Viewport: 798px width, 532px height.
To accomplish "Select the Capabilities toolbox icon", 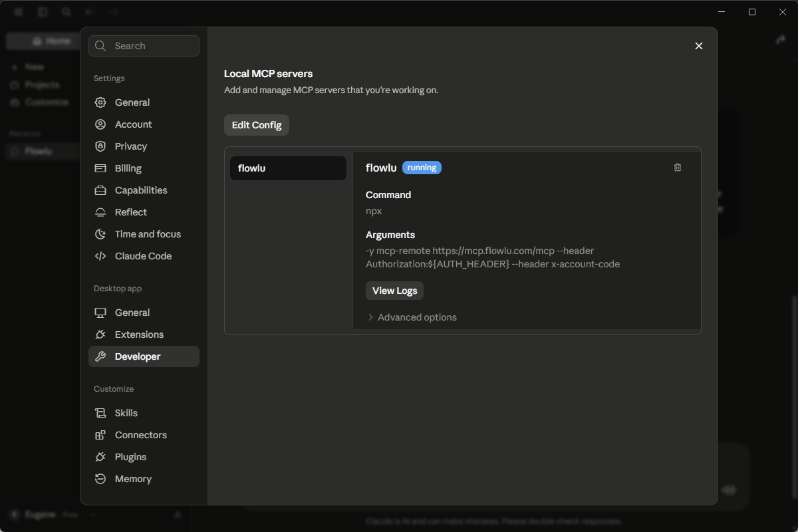I will coord(100,190).
